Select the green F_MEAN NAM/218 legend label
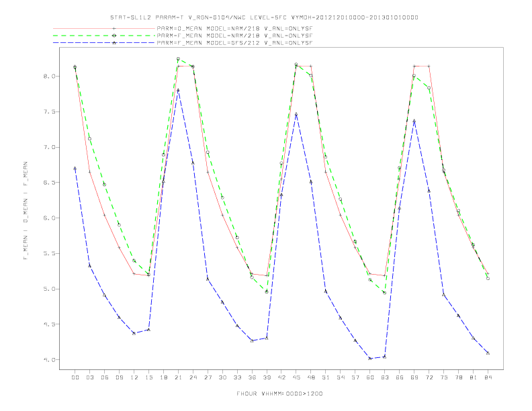The image size is (532, 411). coord(234,36)
